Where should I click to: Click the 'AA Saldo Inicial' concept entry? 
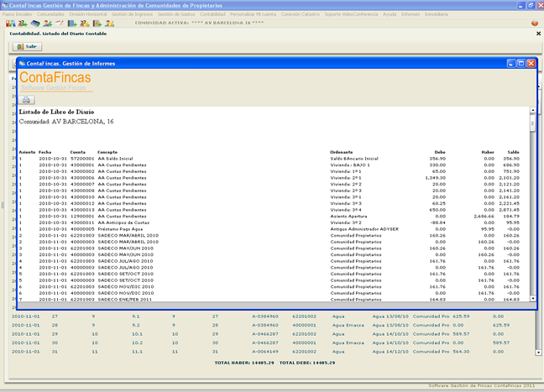pos(115,159)
